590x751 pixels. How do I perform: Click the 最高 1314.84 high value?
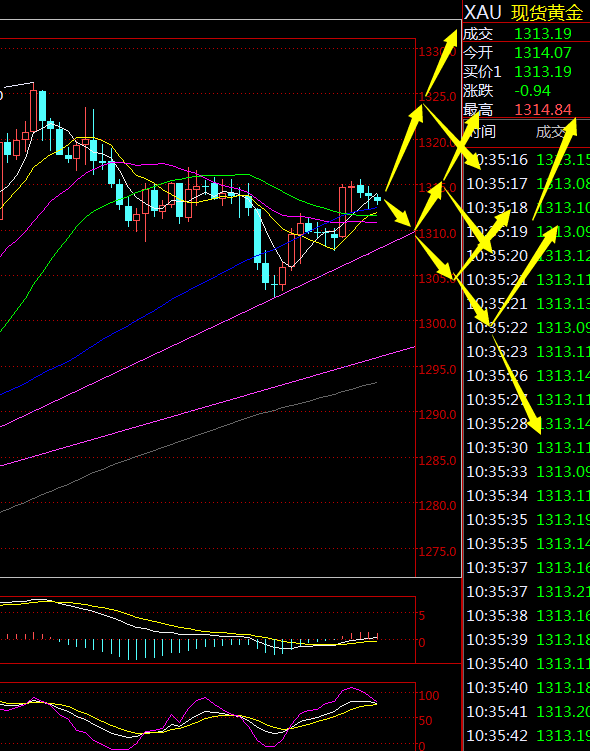[543, 110]
